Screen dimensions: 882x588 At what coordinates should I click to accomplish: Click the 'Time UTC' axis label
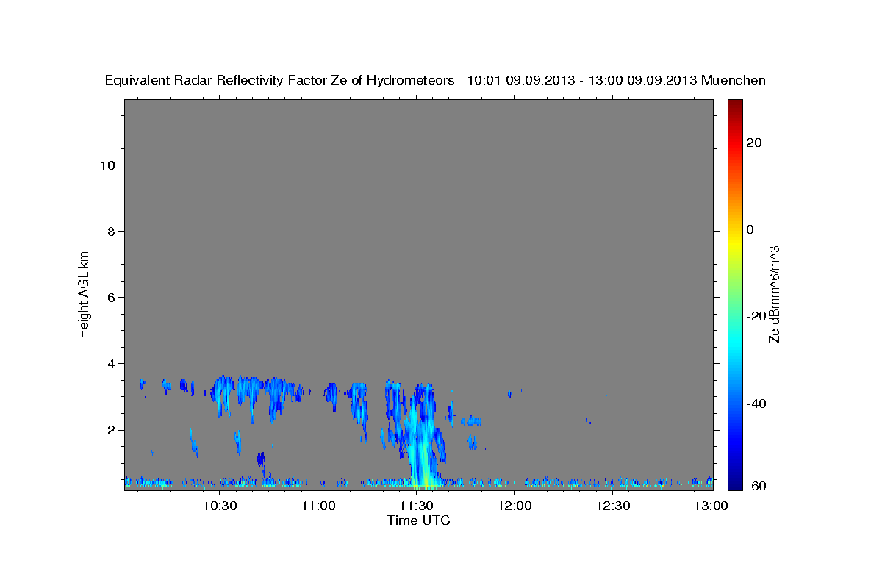click(418, 520)
